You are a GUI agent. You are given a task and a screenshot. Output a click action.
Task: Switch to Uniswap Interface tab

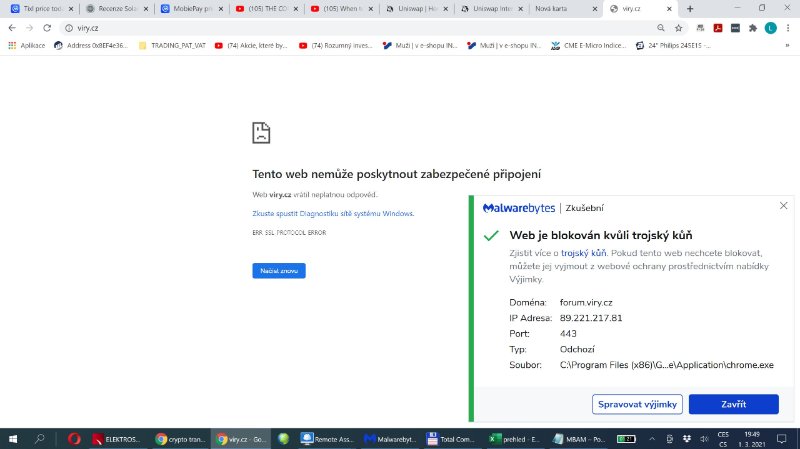(x=491, y=9)
